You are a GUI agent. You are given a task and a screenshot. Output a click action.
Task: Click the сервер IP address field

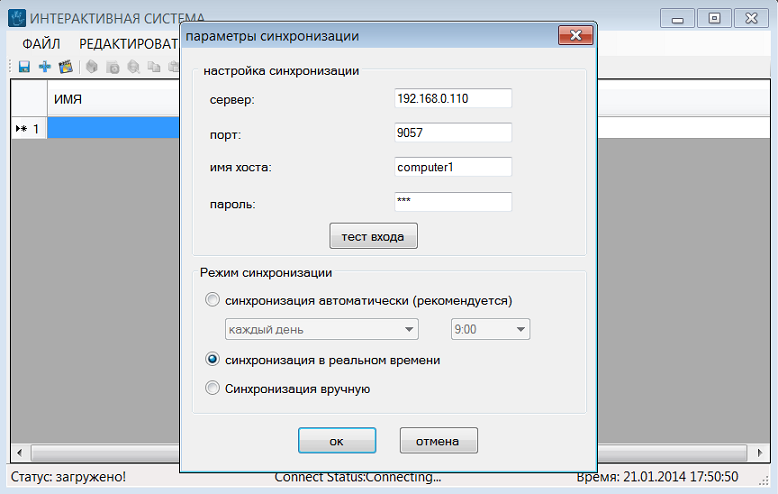pyautogui.click(x=453, y=98)
